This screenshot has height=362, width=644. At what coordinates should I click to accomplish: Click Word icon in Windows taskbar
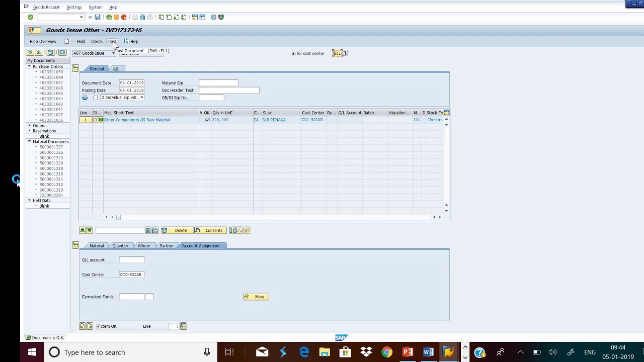click(428, 352)
